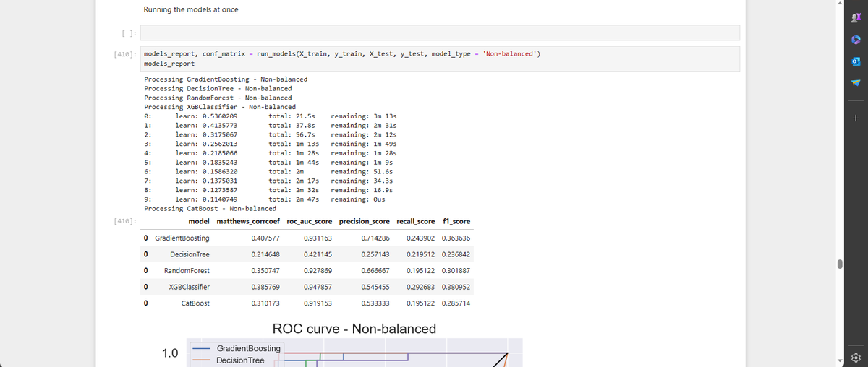Viewport: 868px width, 367px height.
Task: Click the GradientBoosting table row name
Action: point(182,238)
